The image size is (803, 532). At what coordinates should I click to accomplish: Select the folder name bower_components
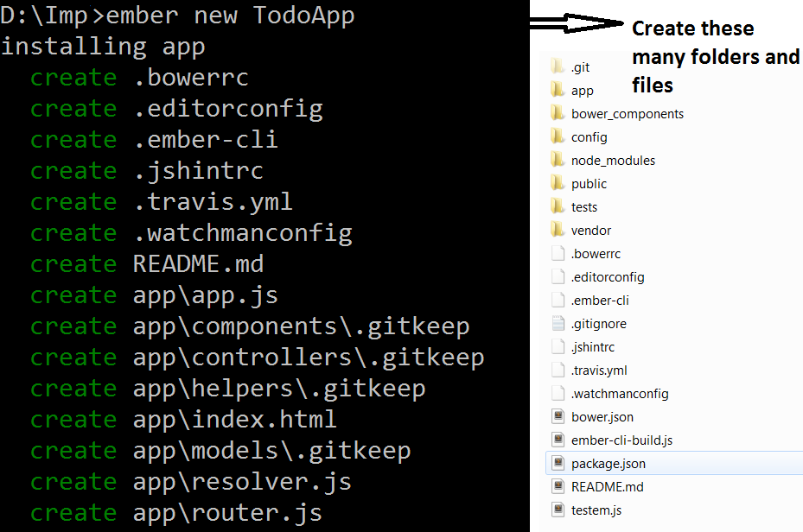pos(628,114)
